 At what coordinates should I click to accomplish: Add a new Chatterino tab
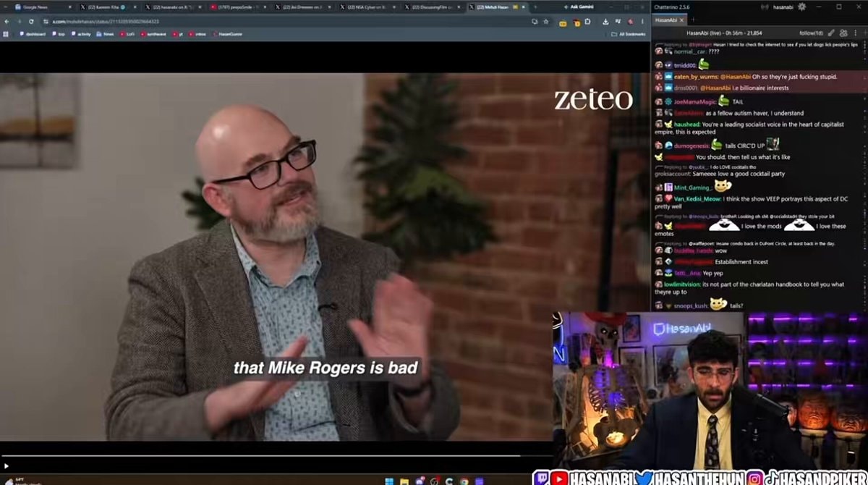(694, 20)
